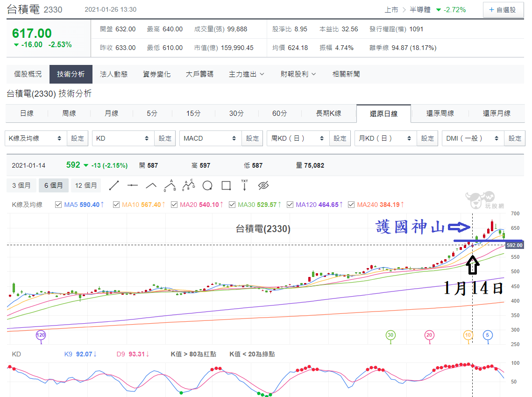This screenshot has width=532, height=397.
Task: Uncheck the MA20 moving average checkbox
Action: coord(174,205)
